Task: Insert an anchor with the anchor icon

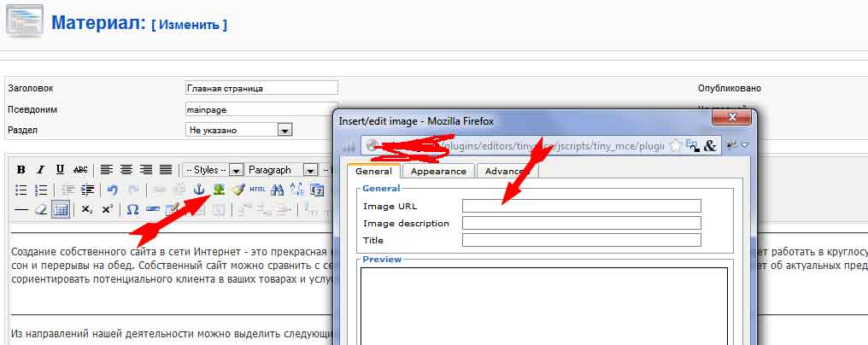Action: [199, 190]
